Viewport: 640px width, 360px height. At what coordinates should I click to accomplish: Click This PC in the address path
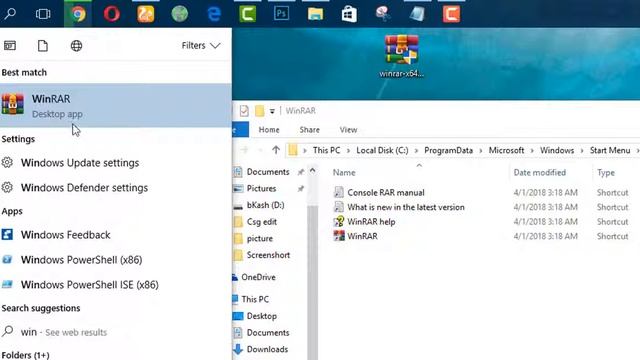pyautogui.click(x=327, y=150)
